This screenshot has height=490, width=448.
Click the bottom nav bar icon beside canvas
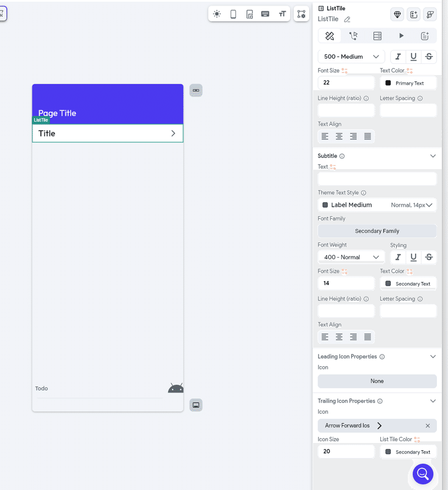(x=196, y=405)
